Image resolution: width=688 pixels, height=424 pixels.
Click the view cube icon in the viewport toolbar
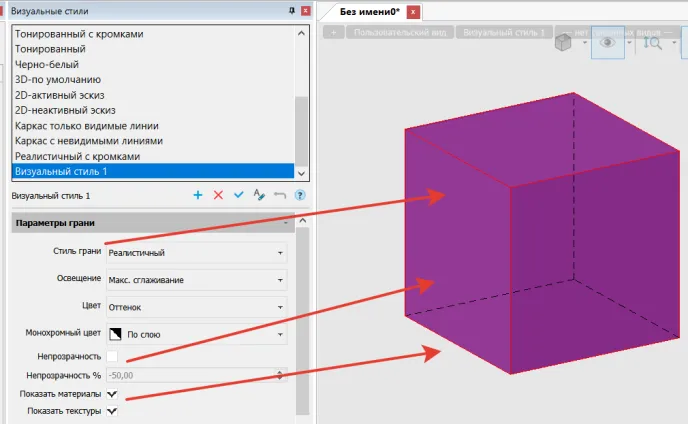click(x=564, y=42)
